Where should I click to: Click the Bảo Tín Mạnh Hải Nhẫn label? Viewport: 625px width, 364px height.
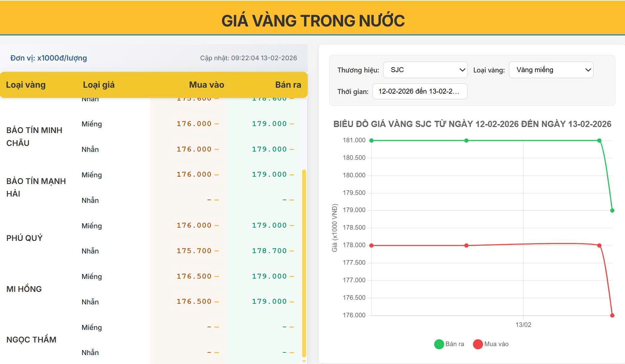[x=90, y=200]
